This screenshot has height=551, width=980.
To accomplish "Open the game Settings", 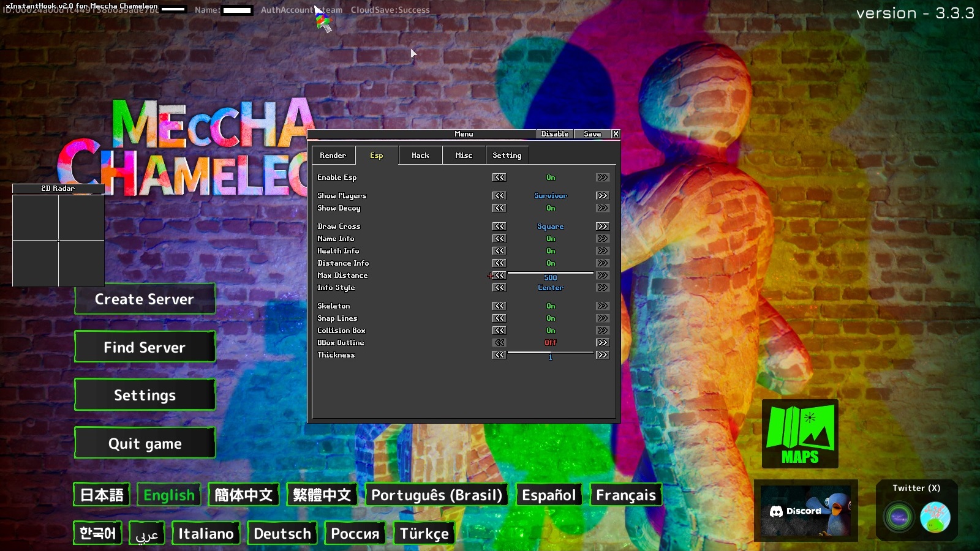I will [x=145, y=395].
